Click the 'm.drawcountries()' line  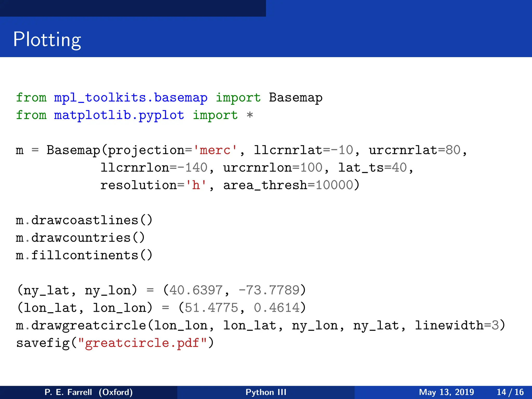tap(80, 238)
